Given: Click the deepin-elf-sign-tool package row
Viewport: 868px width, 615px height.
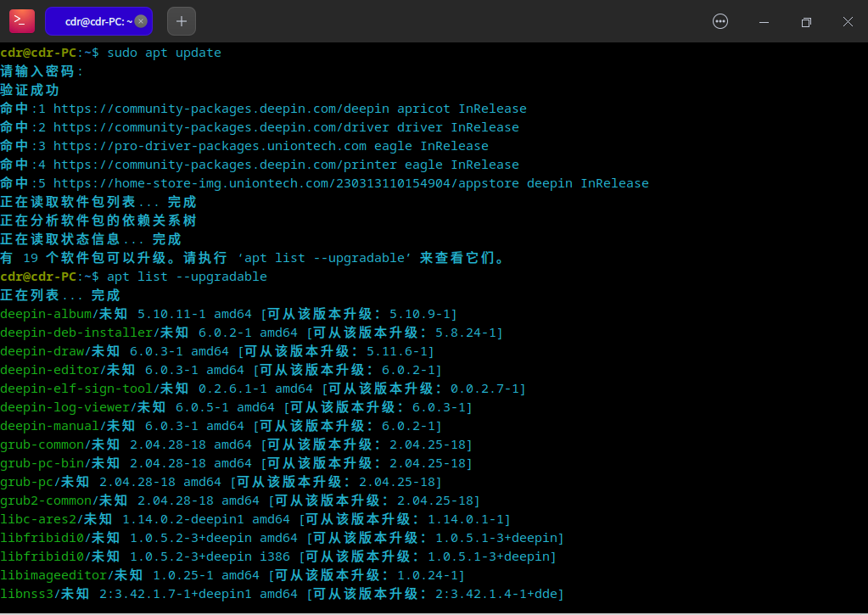Looking at the screenshot, I should tap(263, 389).
